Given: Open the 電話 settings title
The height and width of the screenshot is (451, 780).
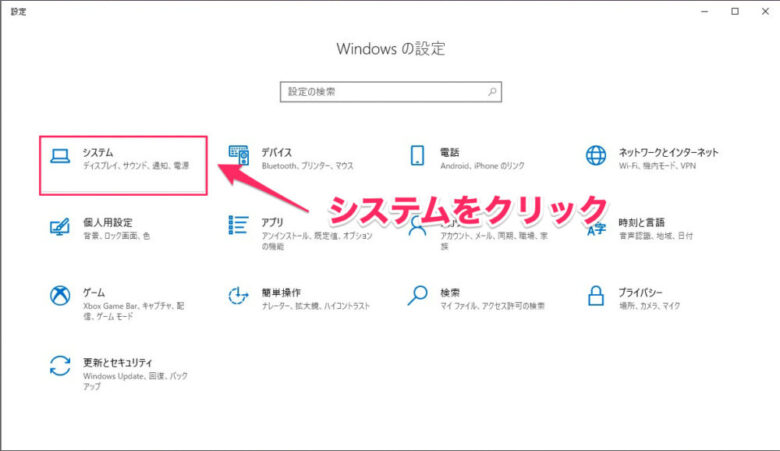Looking at the screenshot, I should 450,152.
